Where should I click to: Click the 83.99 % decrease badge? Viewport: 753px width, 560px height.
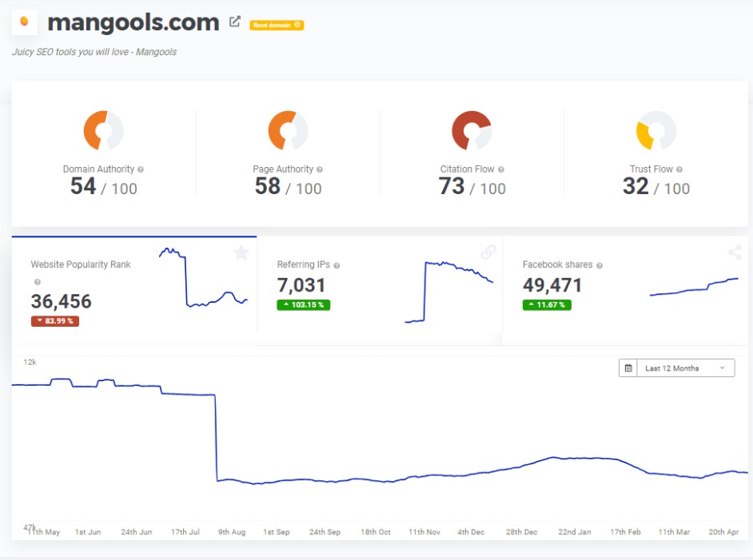(x=55, y=321)
